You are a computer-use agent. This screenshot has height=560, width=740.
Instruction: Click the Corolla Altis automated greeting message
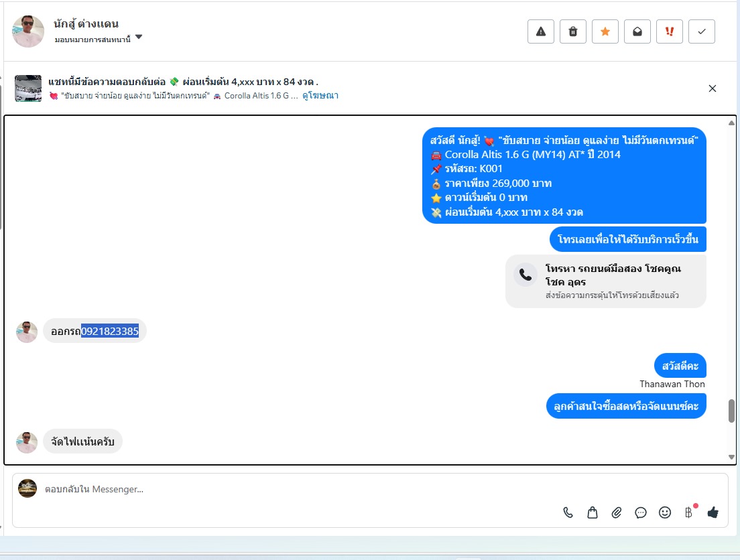tap(564, 176)
